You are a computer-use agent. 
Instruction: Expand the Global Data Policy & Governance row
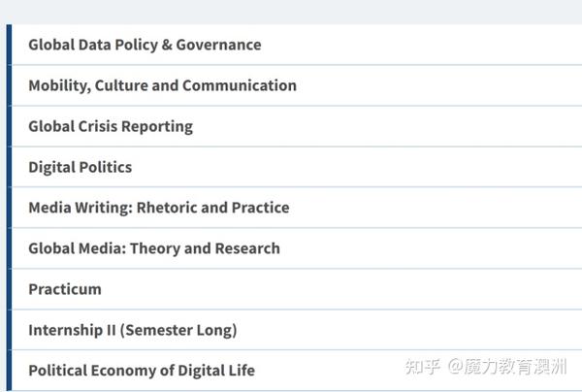tap(297, 45)
